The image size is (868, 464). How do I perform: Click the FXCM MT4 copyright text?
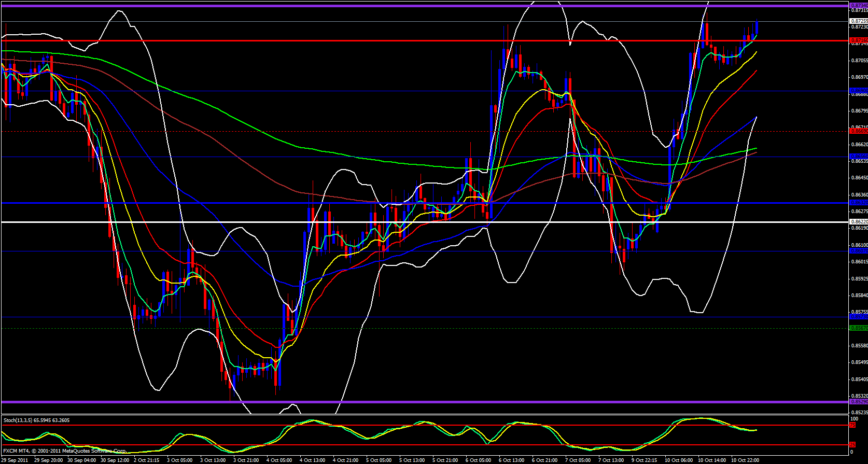pos(64,451)
